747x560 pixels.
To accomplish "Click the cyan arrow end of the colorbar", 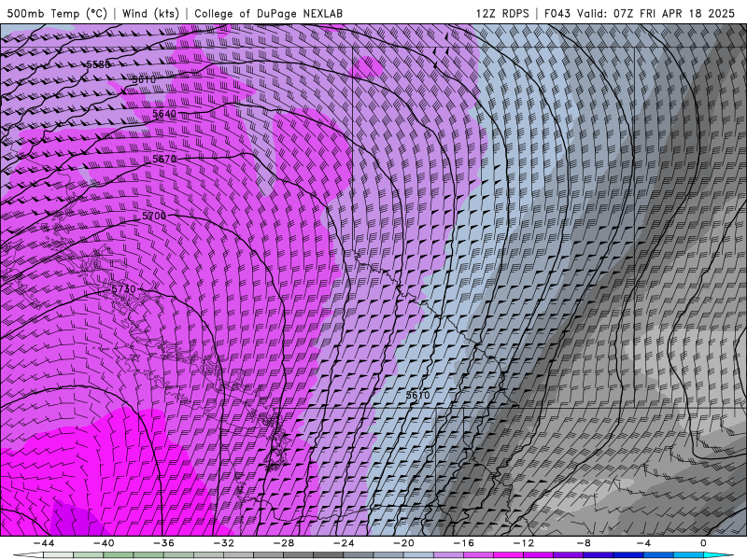I will coord(718,555).
